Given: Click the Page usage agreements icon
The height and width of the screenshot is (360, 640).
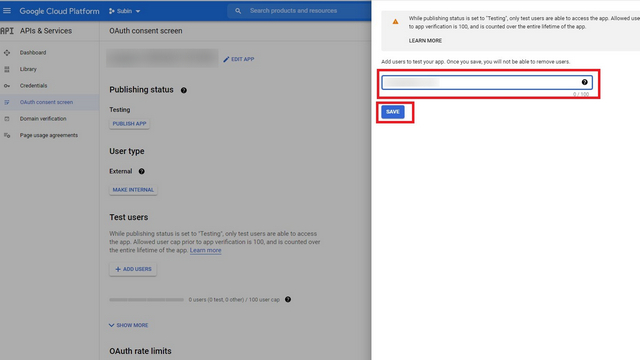Looking at the screenshot, I should pos(7,135).
